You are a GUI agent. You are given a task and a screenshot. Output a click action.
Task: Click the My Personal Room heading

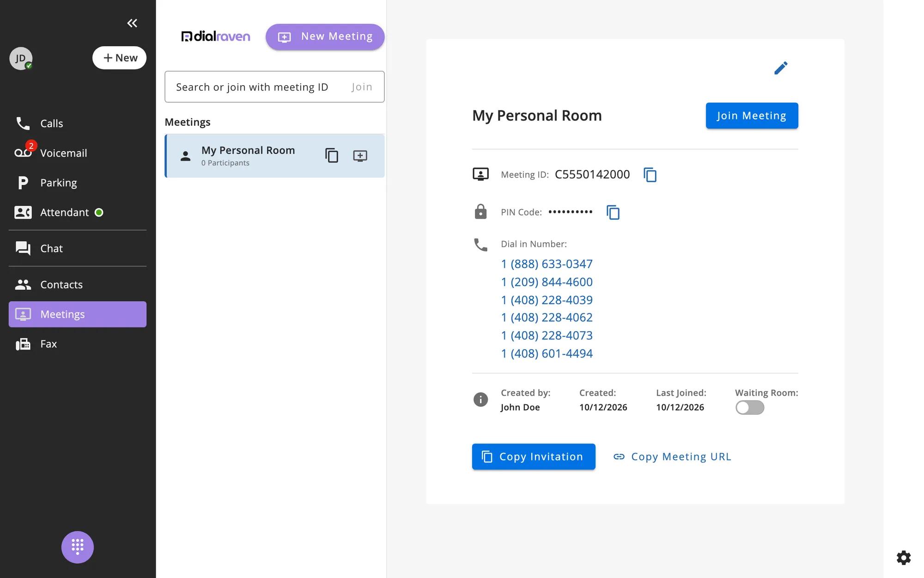pyautogui.click(x=537, y=116)
